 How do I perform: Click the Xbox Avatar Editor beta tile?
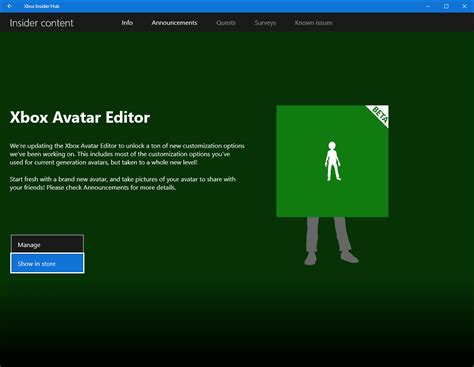[332, 161]
